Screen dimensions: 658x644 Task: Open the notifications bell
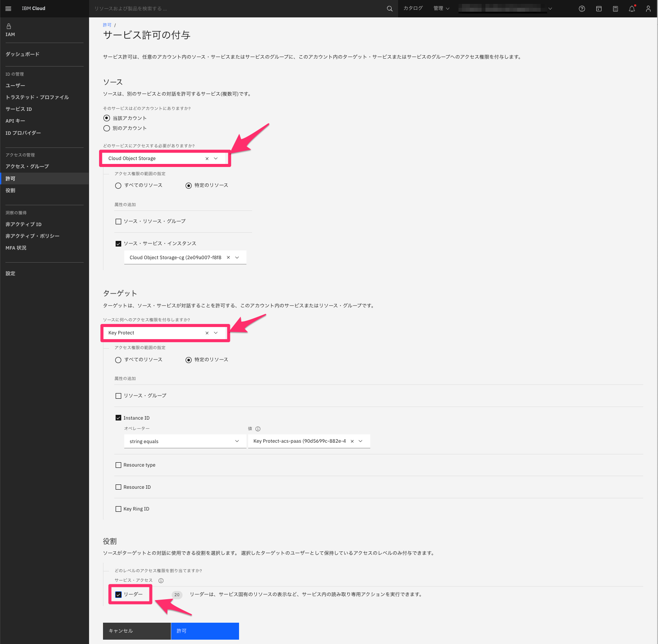(x=632, y=9)
